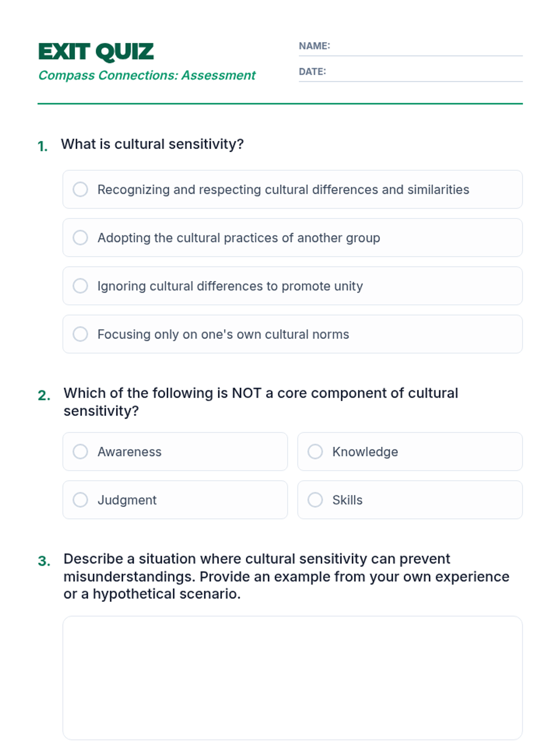The image size is (560, 747).
Task: Select radio for Adopting the cultural practices
Action: pos(80,238)
